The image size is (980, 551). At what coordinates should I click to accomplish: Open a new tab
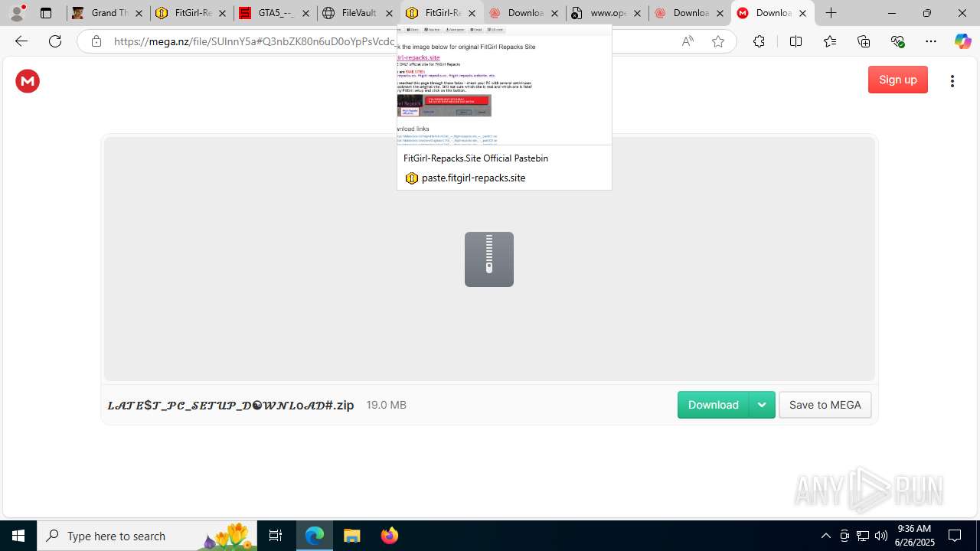831,13
